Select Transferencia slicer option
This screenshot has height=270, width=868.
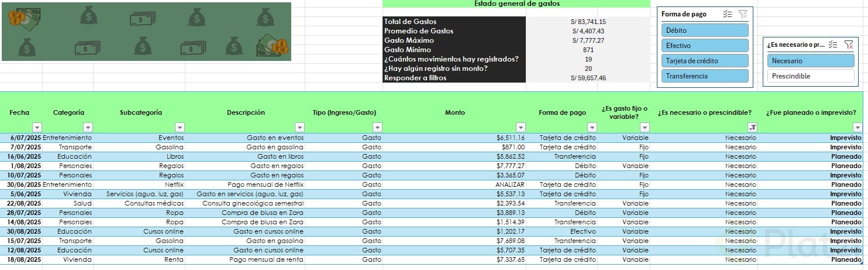[x=705, y=76]
